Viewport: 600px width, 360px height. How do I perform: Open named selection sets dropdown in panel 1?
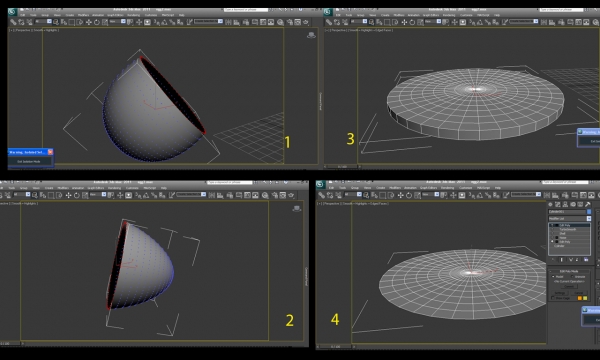click(x=209, y=21)
